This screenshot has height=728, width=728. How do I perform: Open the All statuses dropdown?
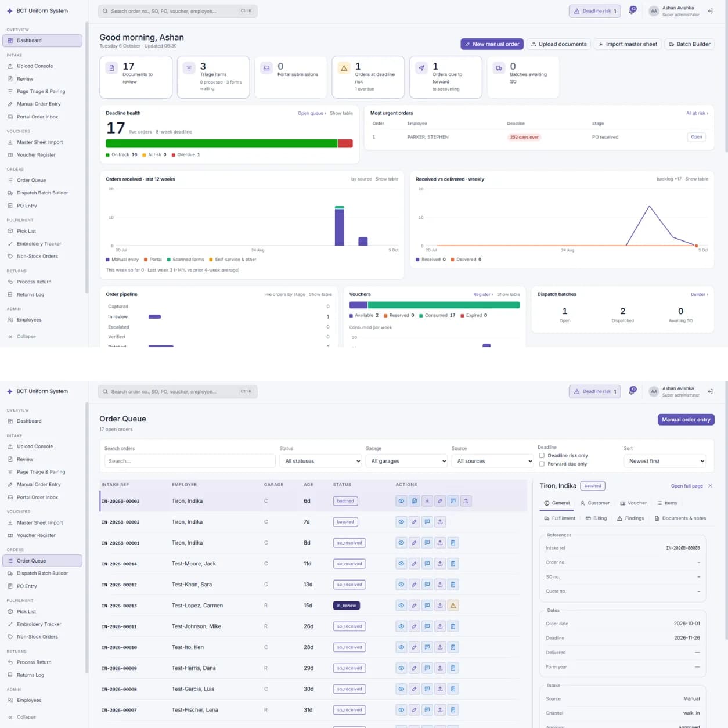pyautogui.click(x=320, y=461)
